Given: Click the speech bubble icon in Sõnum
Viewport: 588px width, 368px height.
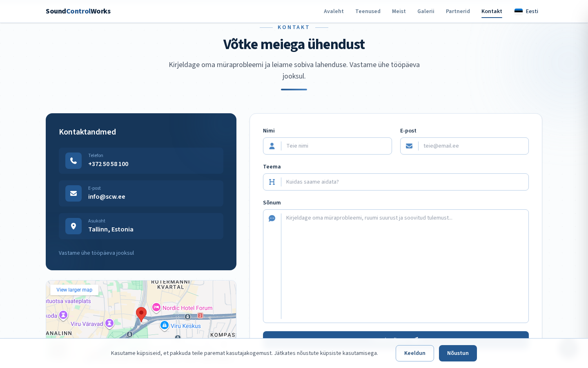Looking at the screenshot, I should [x=272, y=218].
